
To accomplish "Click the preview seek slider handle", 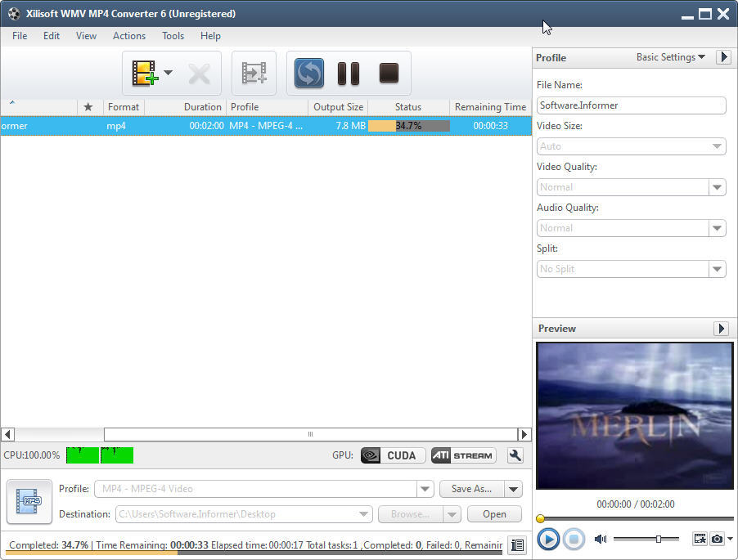I will pyautogui.click(x=540, y=518).
